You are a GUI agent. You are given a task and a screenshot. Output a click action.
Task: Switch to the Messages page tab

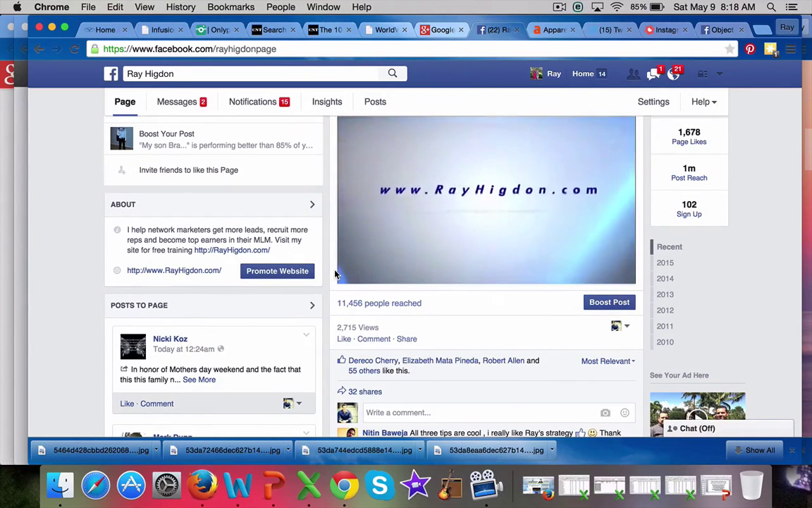(x=182, y=102)
